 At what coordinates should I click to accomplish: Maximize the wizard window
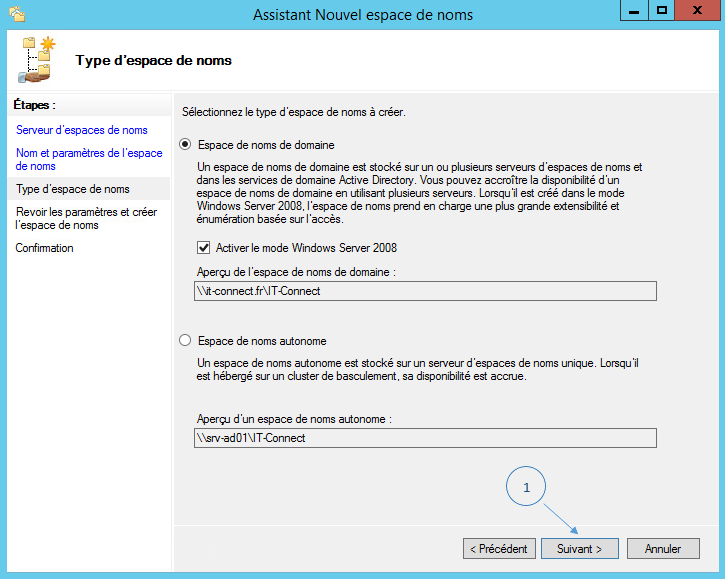[x=662, y=11]
